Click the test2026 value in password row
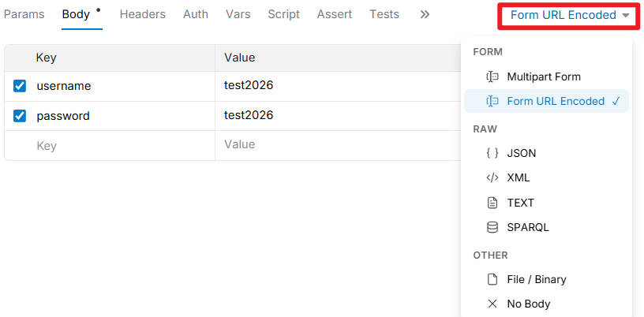This screenshot has width=644, height=317. 249,115
